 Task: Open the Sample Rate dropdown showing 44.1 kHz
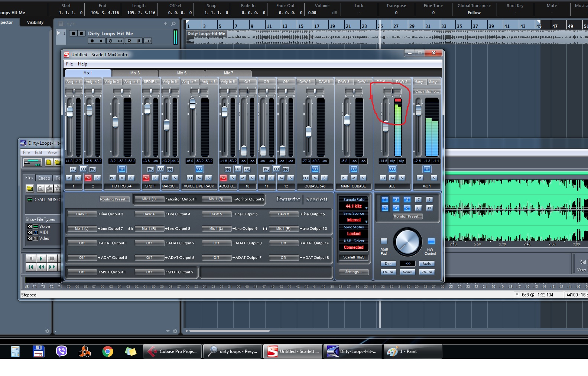coord(354,206)
